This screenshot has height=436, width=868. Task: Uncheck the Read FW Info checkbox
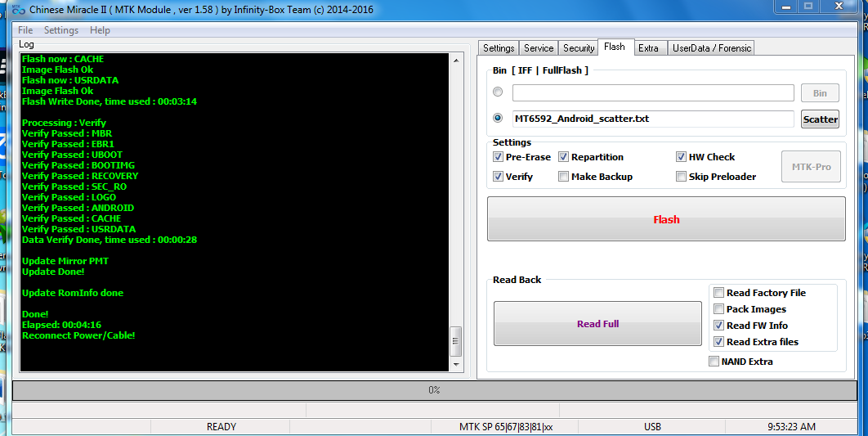[x=718, y=326]
